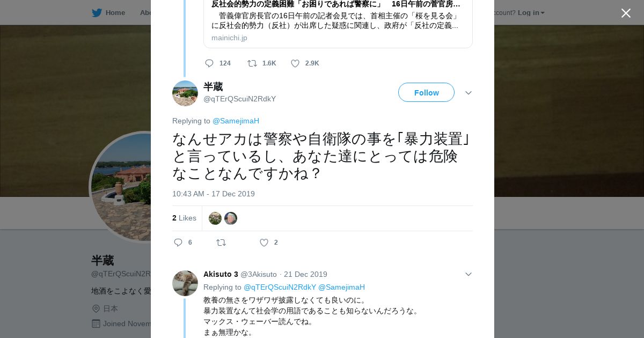
Task: Expand the chevron menu beside the Follow button
Action: pyautogui.click(x=469, y=93)
